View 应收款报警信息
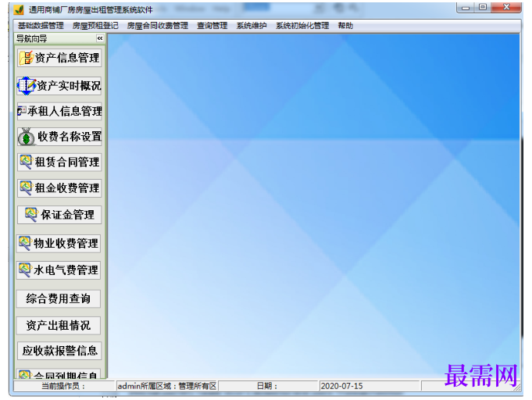This screenshot has width=532, height=400. (x=59, y=351)
